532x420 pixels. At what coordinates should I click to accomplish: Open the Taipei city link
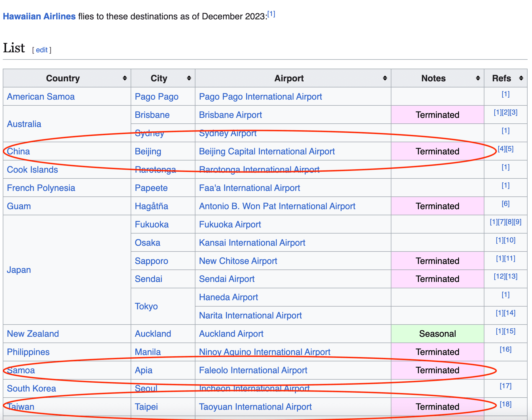click(x=146, y=407)
